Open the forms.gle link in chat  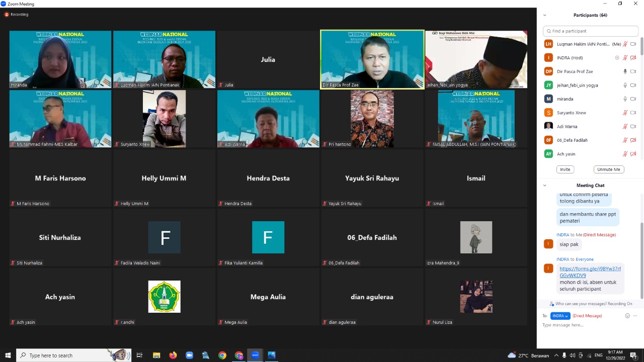click(590, 272)
